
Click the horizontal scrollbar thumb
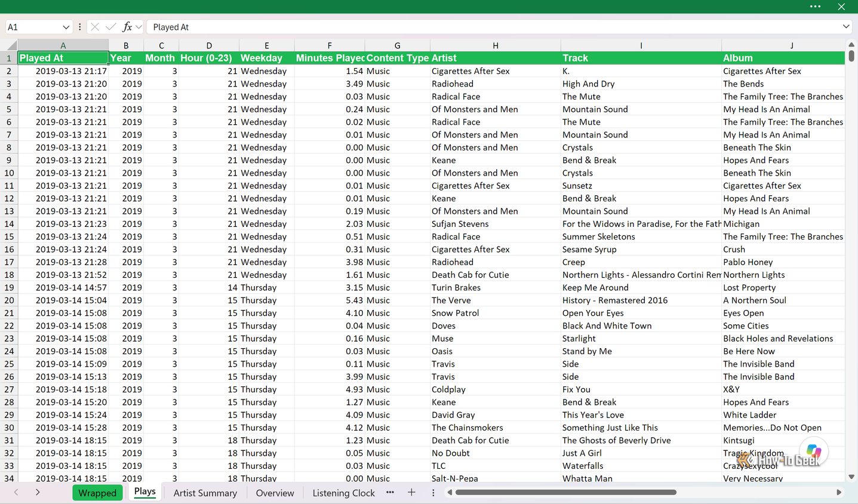click(566, 492)
